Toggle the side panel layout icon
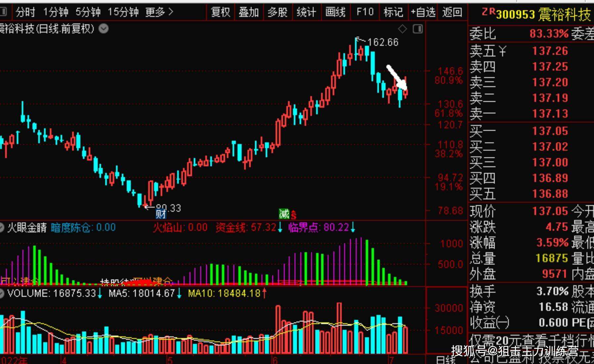 point(418,29)
